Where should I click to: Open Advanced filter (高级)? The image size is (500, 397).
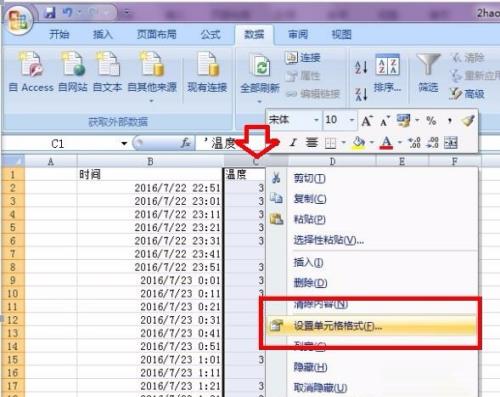(x=467, y=94)
